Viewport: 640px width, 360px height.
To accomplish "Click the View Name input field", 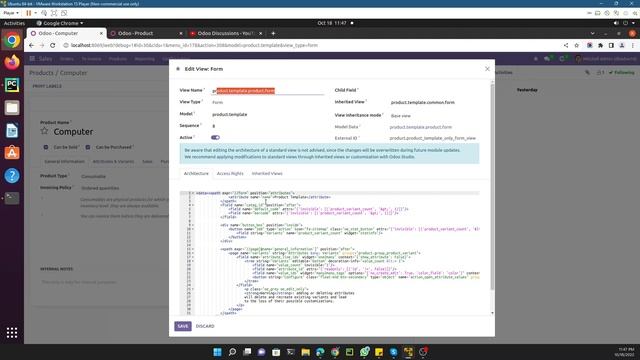I will click(x=267, y=91).
